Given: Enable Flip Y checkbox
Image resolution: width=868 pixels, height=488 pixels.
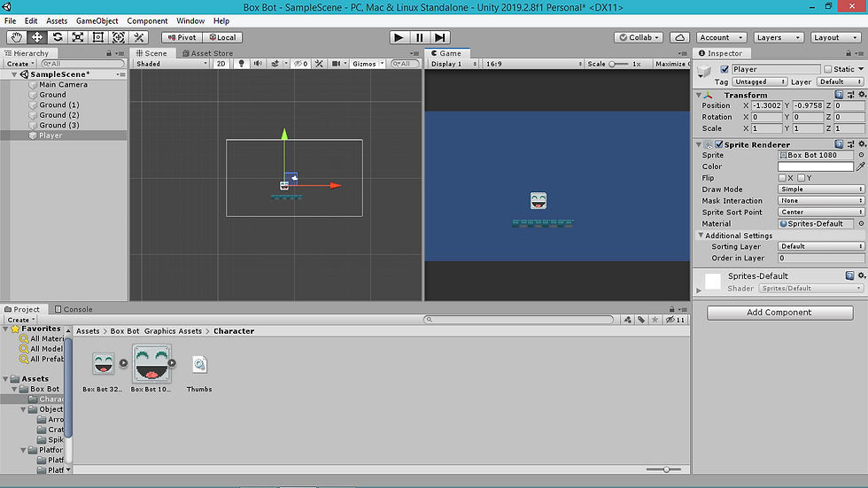Looking at the screenshot, I should (x=801, y=178).
